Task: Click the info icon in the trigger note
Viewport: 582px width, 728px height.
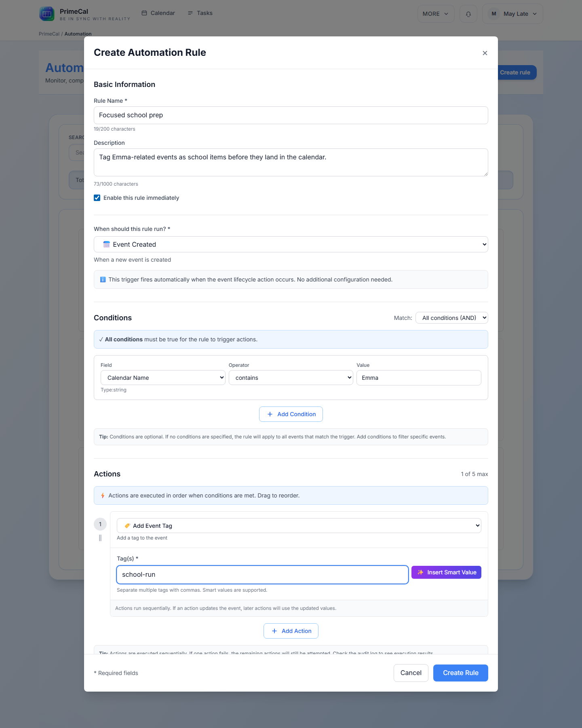Action: (103, 279)
